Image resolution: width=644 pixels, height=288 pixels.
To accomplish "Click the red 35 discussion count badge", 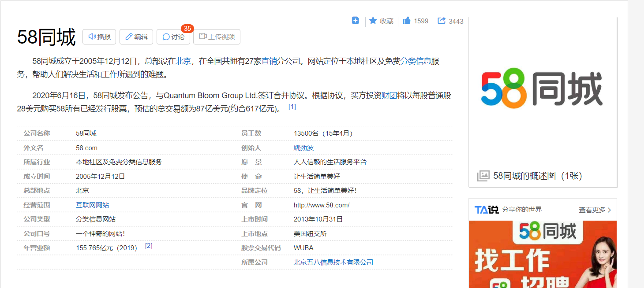I will (187, 29).
